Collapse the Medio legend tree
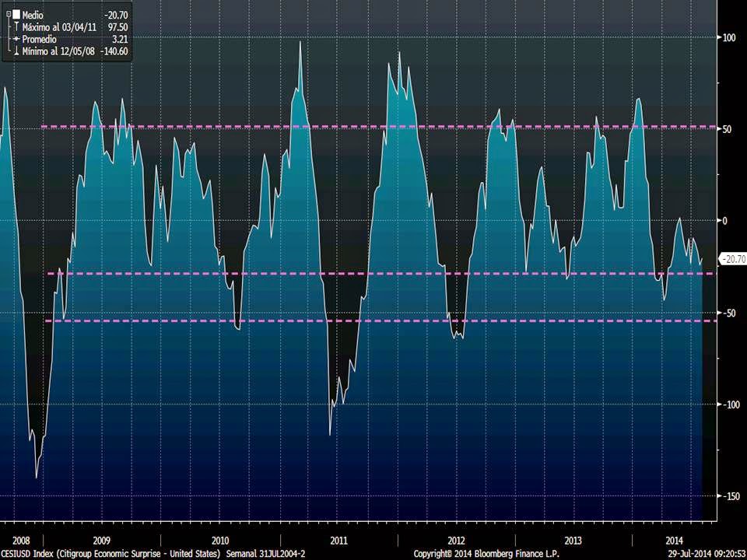This screenshot has height=560, width=747. point(9,16)
